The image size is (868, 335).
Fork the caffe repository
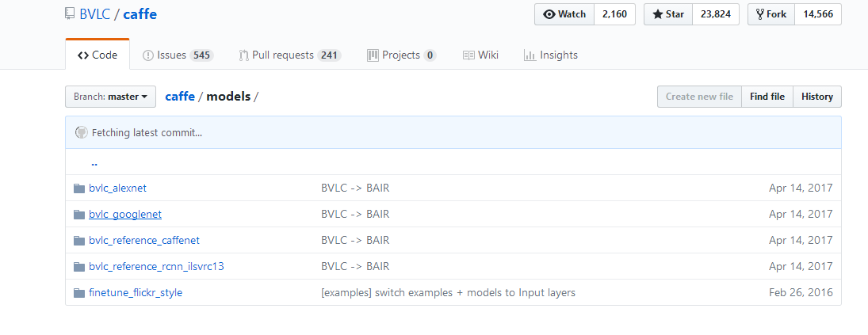pyautogui.click(x=771, y=14)
